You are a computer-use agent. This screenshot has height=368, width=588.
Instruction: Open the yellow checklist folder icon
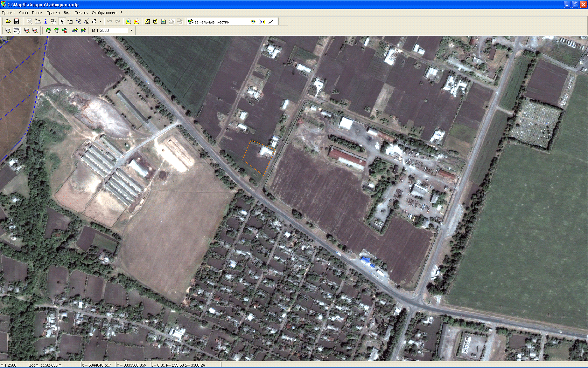147,21
